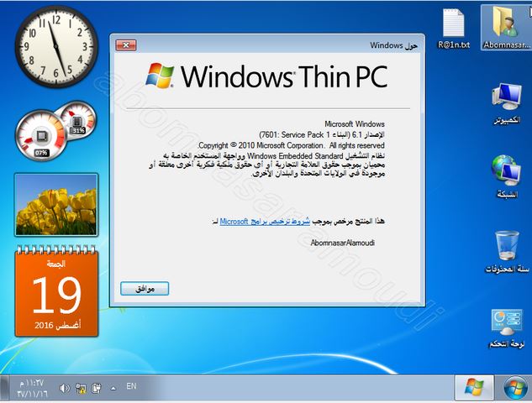Show hidden tray icons arrow
Screen dimensions: 532x403
[113, 388]
